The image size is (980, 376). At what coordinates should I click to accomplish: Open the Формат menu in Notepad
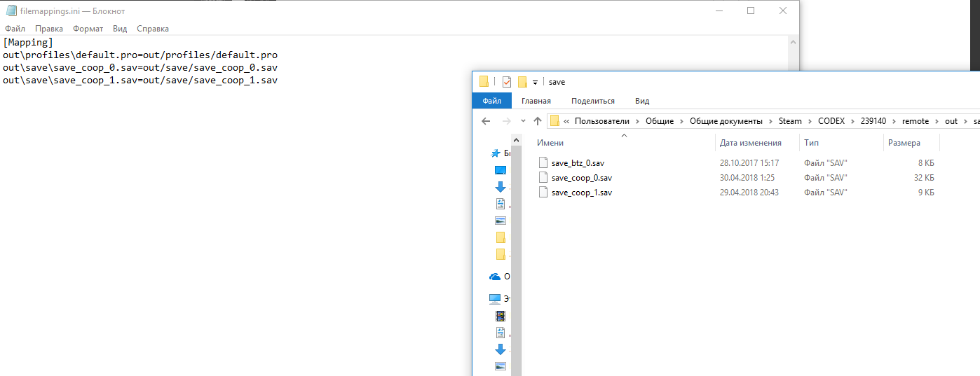point(88,29)
